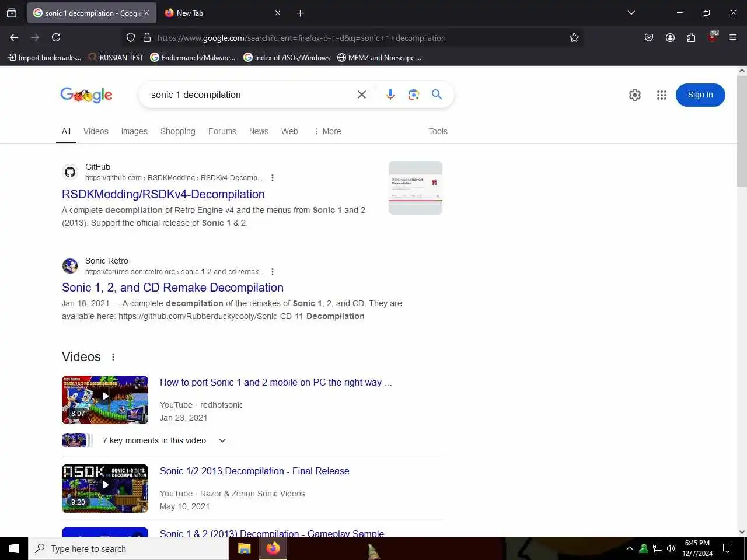Open the list all tabs dropdown

pos(631,13)
